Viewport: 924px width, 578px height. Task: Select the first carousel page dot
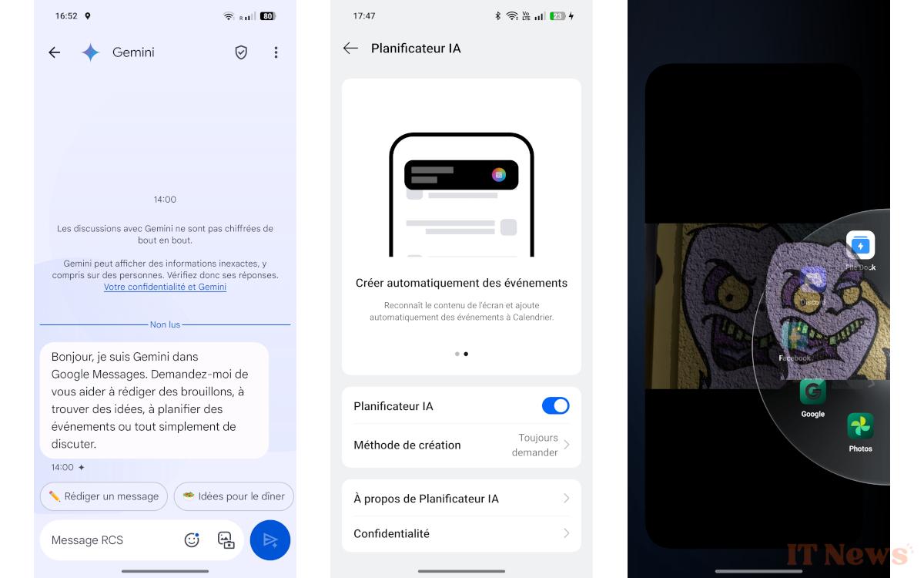click(457, 354)
